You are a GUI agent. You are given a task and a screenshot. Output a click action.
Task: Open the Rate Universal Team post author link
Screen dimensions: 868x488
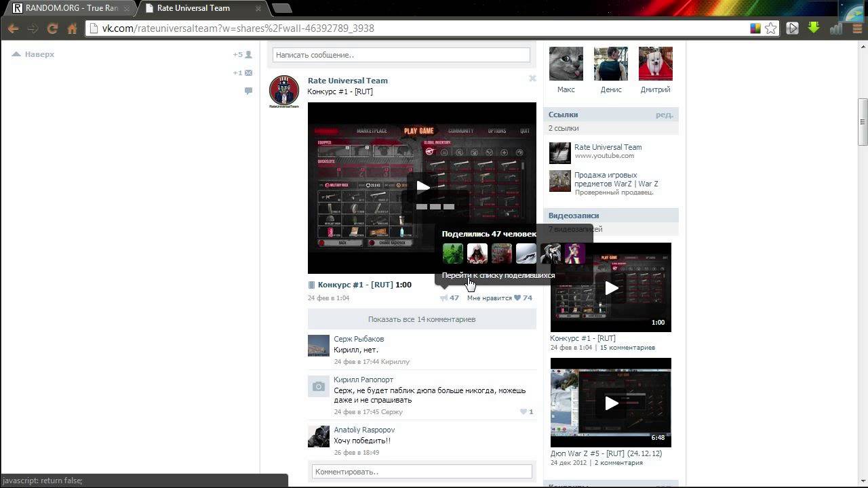(348, 81)
